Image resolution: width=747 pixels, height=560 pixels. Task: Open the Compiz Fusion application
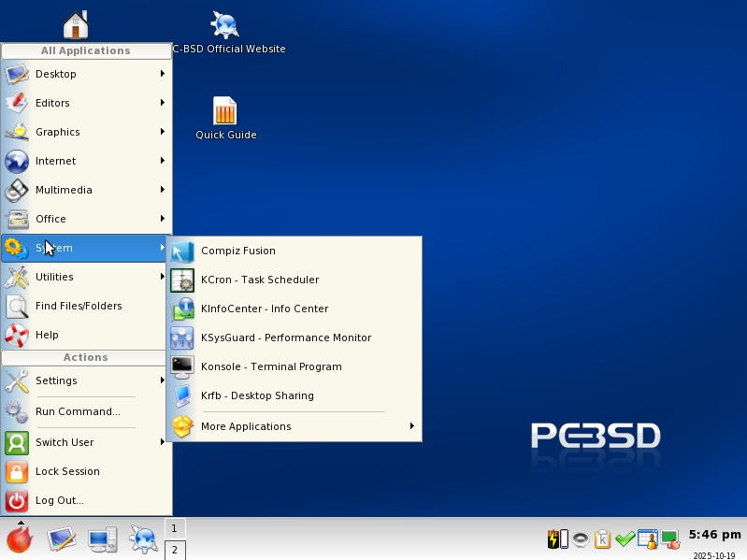[294, 251]
